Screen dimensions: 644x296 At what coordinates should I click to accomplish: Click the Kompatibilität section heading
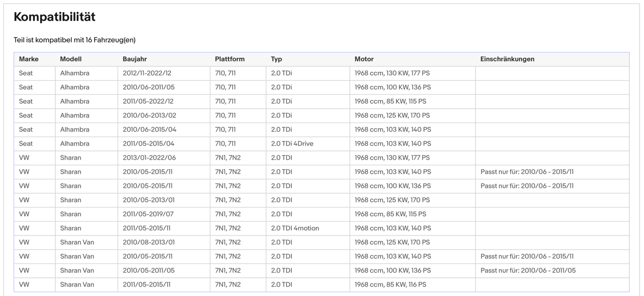point(54,17)
